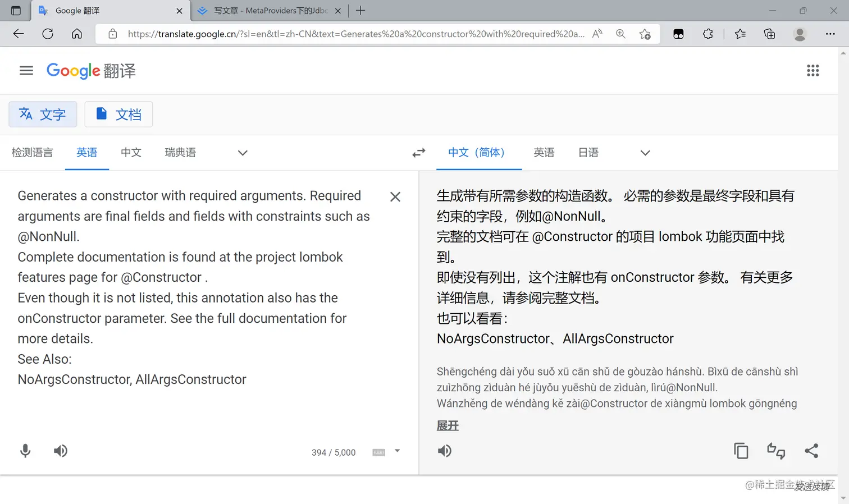Add this page to favorites
This screenshot has width=849, height=504.
[645, 34]
